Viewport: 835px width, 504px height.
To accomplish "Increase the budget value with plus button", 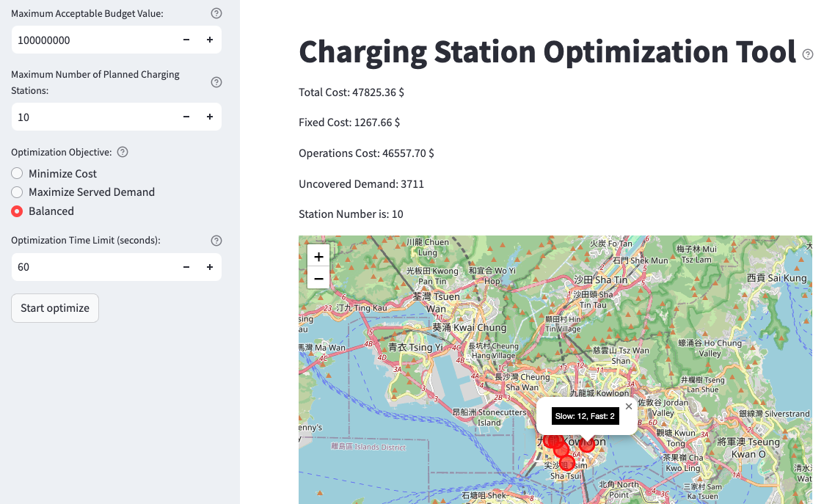I will tap(210, 40).
